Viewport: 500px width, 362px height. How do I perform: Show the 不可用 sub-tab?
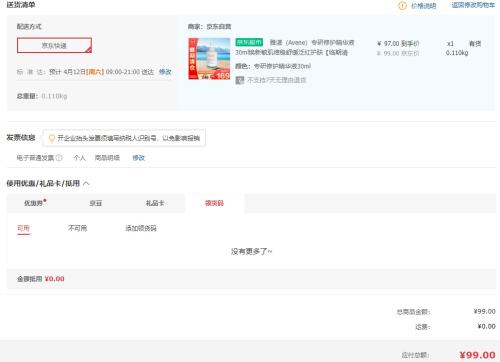77,228
